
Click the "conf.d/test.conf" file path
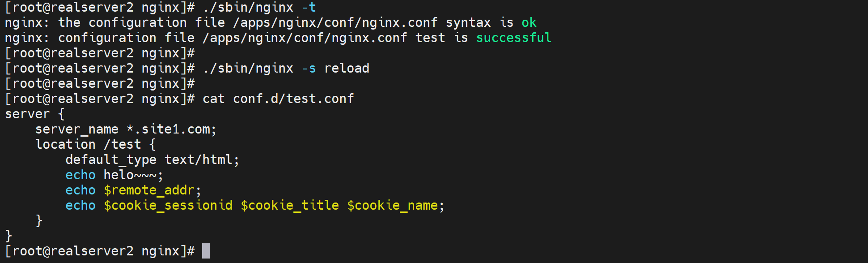(293, 99)
